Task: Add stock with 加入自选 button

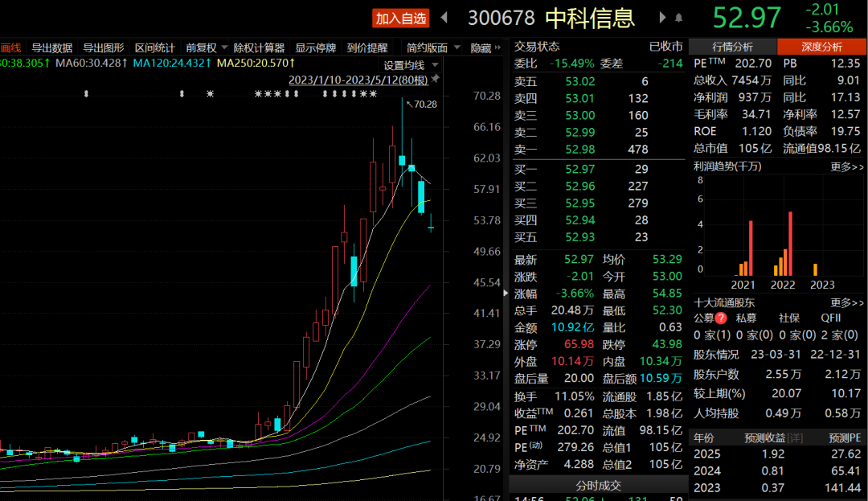Action: coord(401,18)
